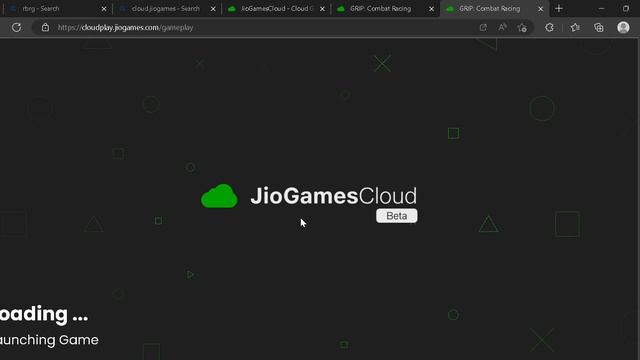The width and height of the screenshot is (640, 360).
Task: Click the Beta badge
Action: (397, 216)
